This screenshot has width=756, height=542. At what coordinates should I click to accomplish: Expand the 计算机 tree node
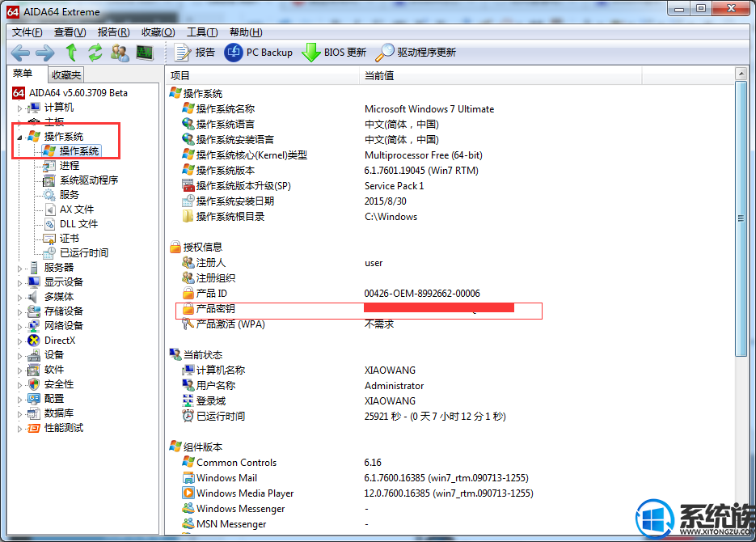[19, 108]
